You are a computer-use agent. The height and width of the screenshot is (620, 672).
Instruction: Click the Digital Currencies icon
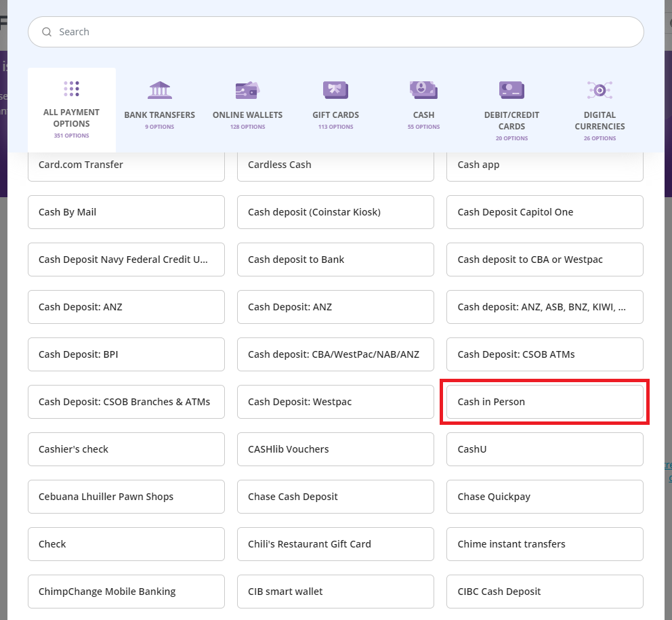coord(600,91)
